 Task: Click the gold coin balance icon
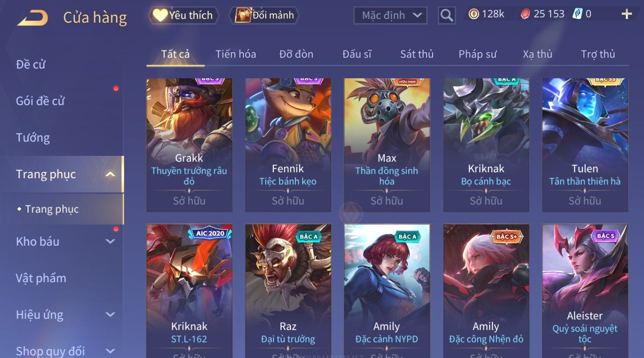(474, 14)
